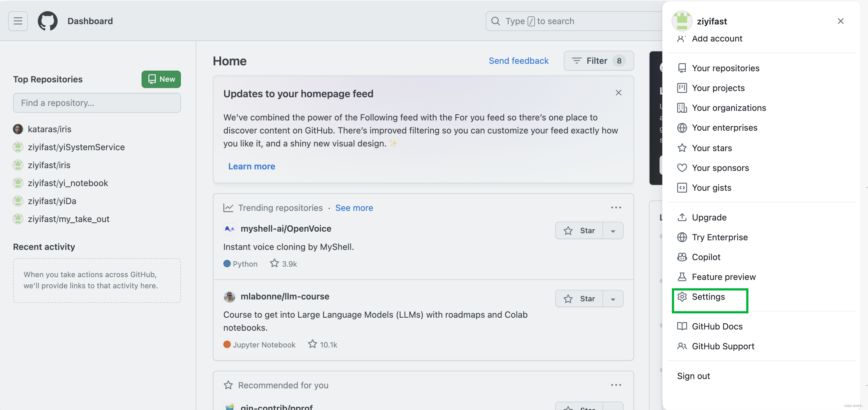Star the mlabonne/llm-course repository
Viewport: 868px width, 410px height.
[579, 299]
